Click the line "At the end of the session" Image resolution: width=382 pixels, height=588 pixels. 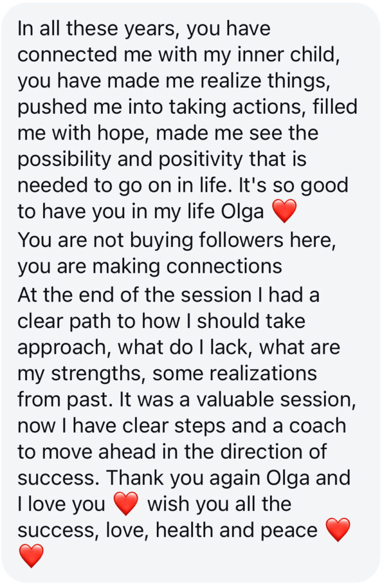point(134,295)
